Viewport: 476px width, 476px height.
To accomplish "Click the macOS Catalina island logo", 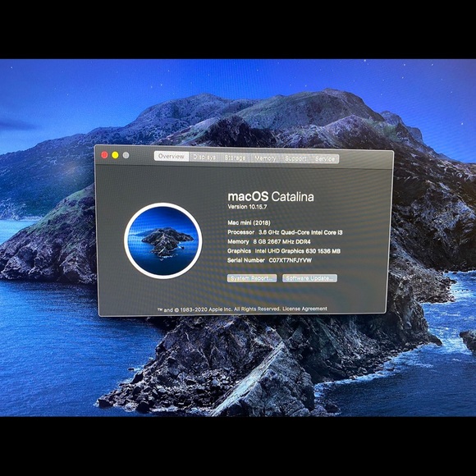I will click(163, 240).
